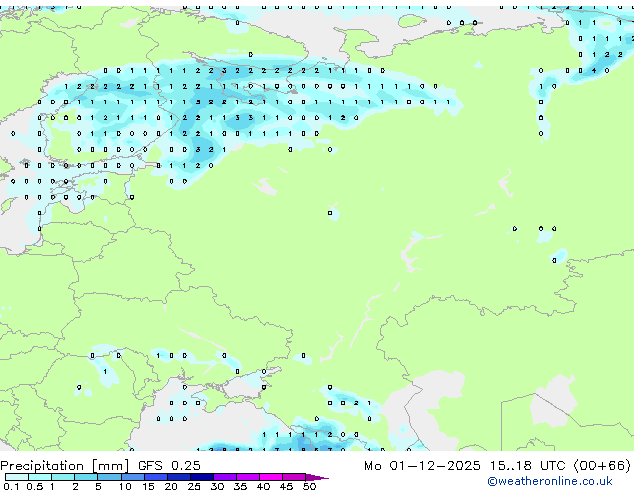Click the legend label '35'
The height and width of the screenshot is (490, 634).
240,486
